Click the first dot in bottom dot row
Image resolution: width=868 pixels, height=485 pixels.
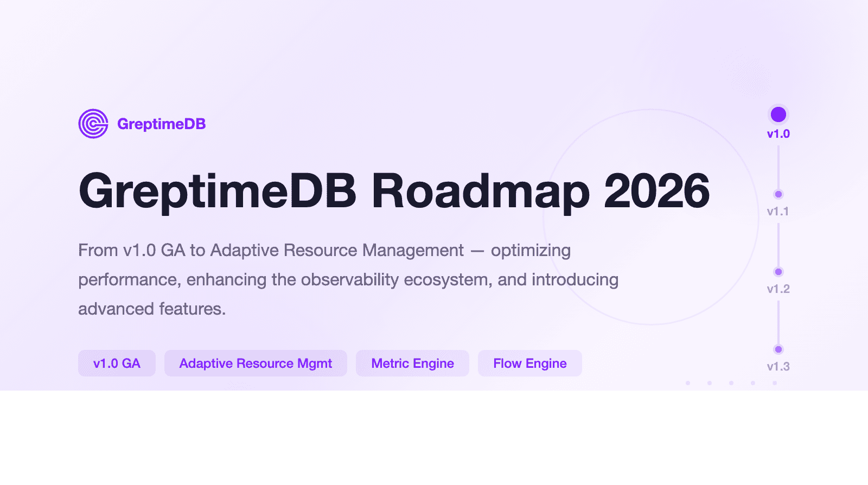click(x=688, y=383)
